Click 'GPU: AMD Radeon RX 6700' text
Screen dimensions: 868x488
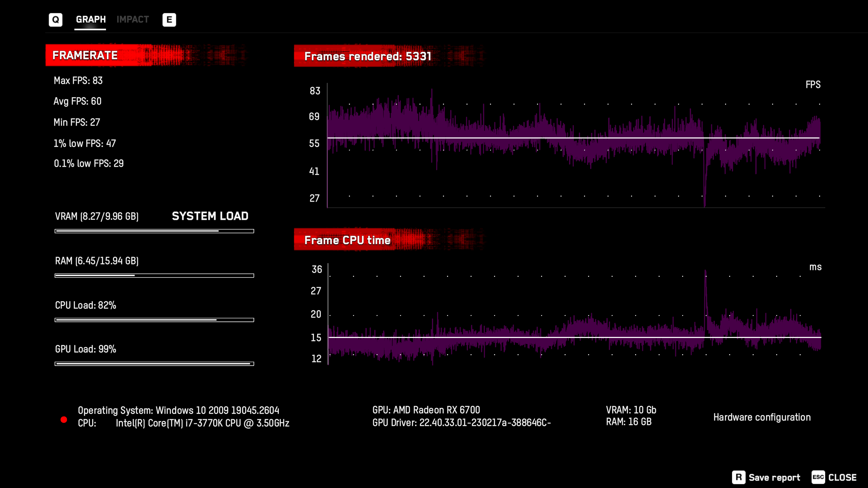426,410
